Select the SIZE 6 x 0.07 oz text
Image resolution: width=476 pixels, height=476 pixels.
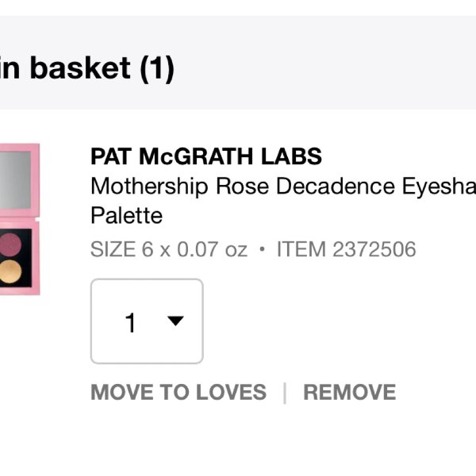(169, 249)
